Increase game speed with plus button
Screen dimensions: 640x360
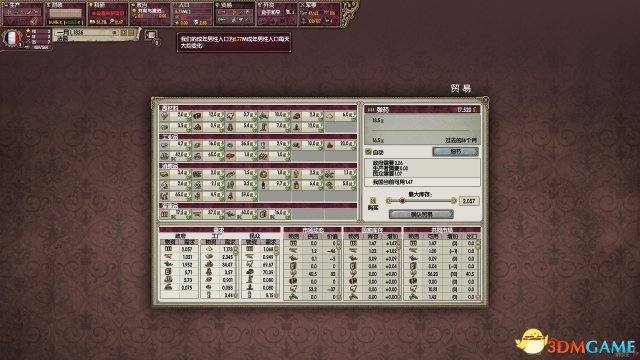pos(124,32)
